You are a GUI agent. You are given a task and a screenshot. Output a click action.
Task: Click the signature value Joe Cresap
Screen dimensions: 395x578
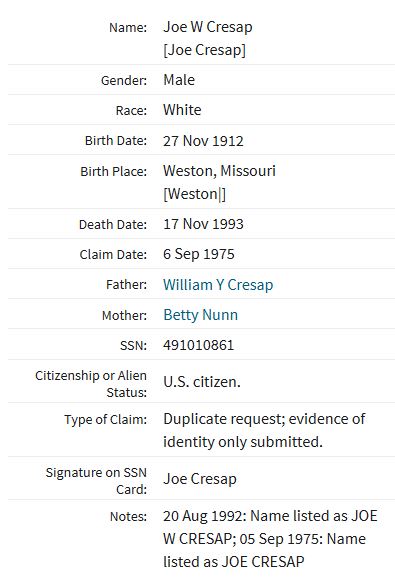point(200,479)
